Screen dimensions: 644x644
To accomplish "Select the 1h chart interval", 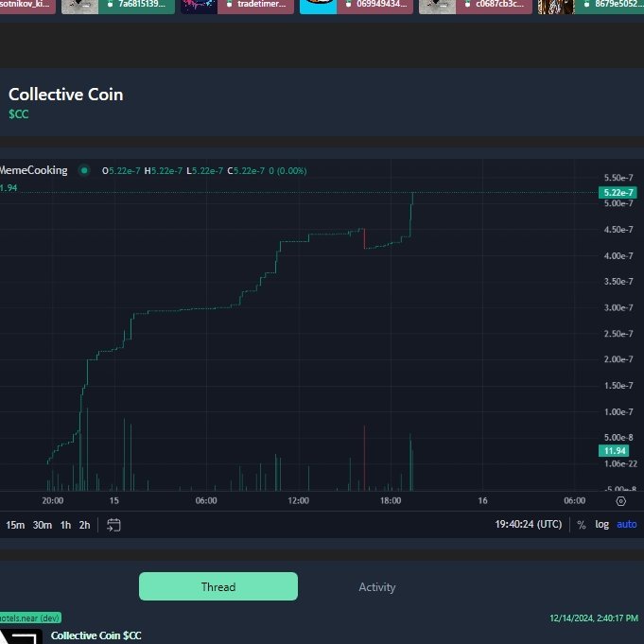I will 65,525.
